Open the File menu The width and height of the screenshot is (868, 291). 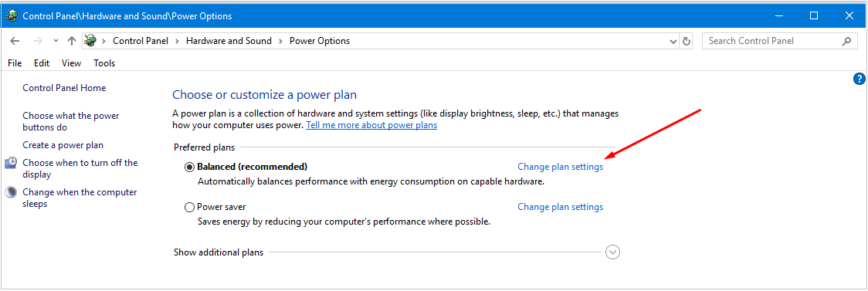[15, 63]
